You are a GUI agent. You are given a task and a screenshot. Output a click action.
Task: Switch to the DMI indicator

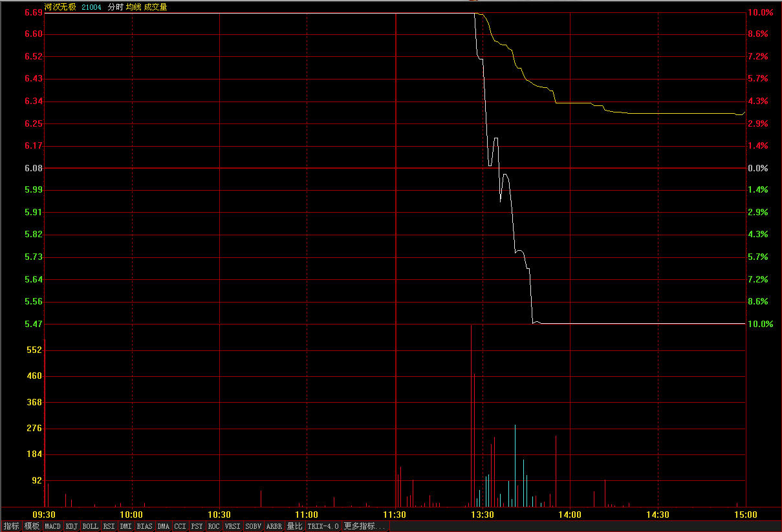(126, 526)
